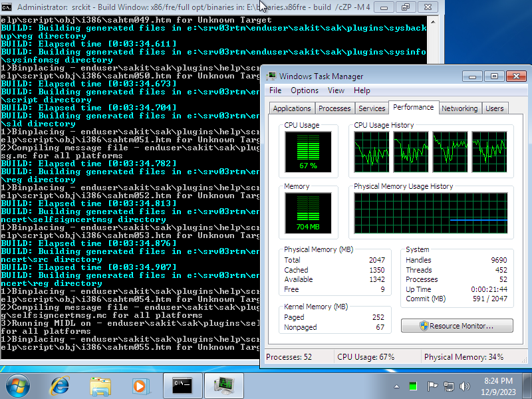Open the Windows Start menu orb

tap(18, 386)
